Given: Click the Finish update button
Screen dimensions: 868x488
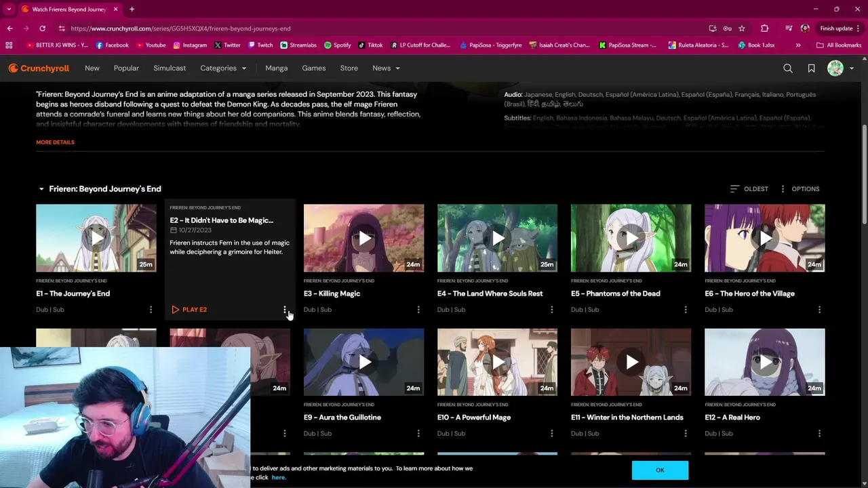Looking at the screenshot, I should click(x=840, y=28).
